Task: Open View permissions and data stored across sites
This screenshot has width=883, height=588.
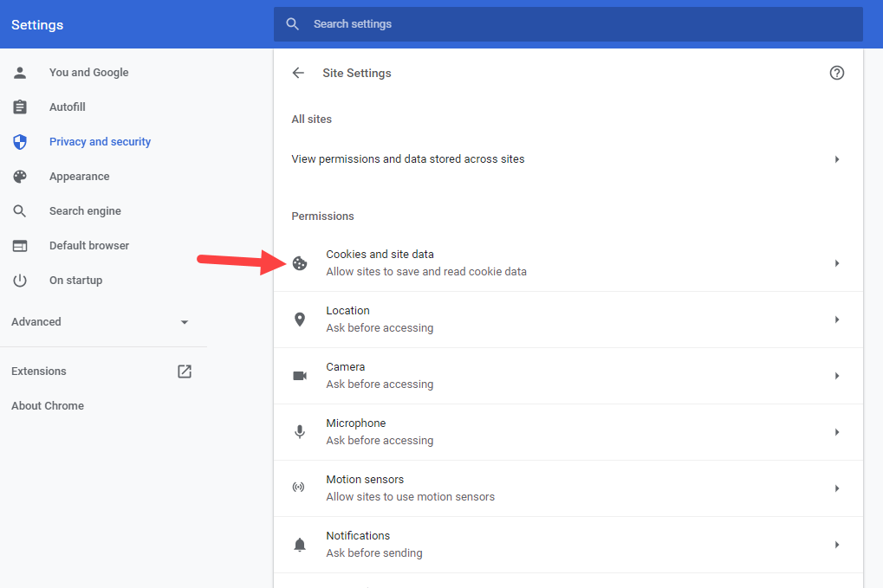Action: [408, 158]
